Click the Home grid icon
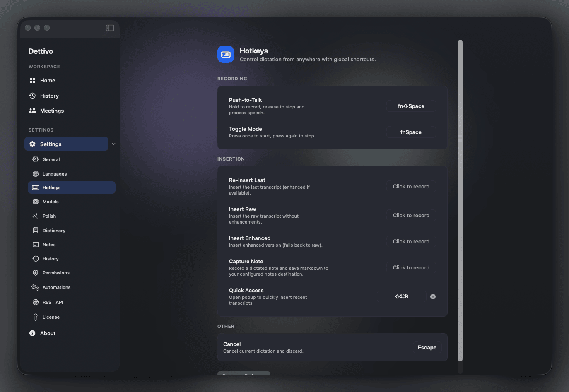569x392 pixels. (32, 80)
